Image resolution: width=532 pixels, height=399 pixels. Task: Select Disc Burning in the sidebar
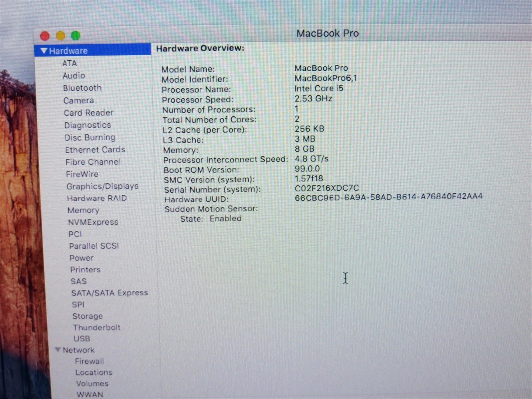90,137
